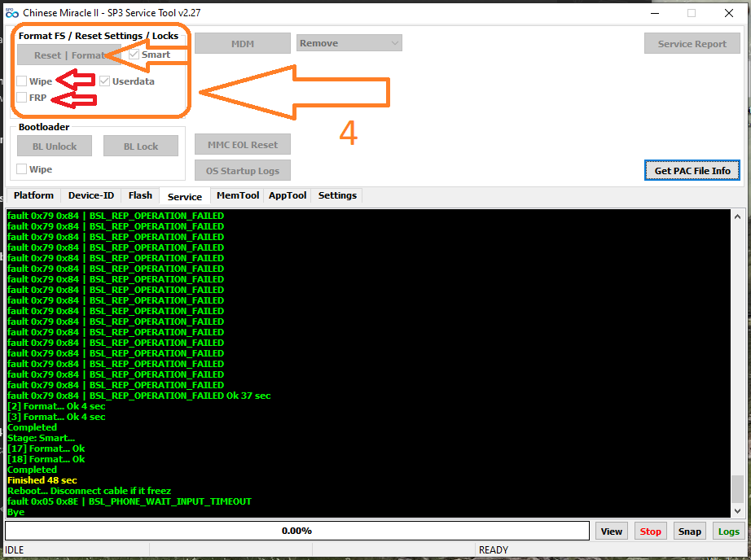Click the OS Startup Logs button

[243, 171]
